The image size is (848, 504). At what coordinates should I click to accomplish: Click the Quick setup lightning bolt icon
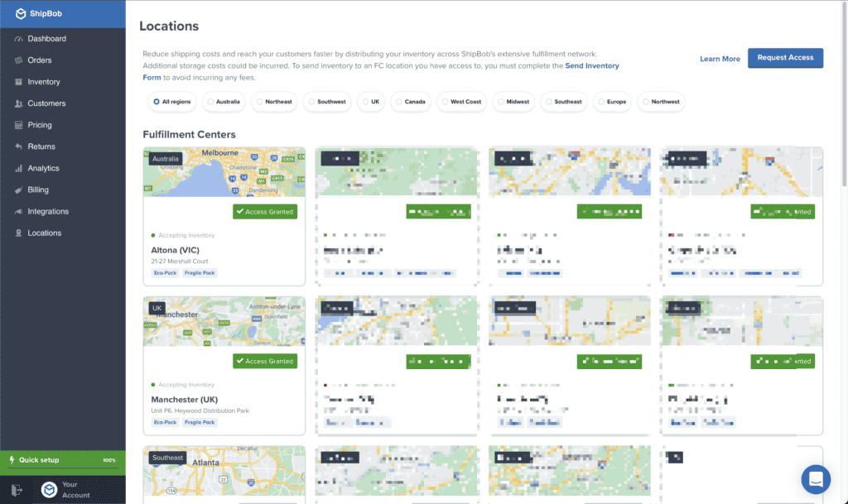[x=12, y=459]
